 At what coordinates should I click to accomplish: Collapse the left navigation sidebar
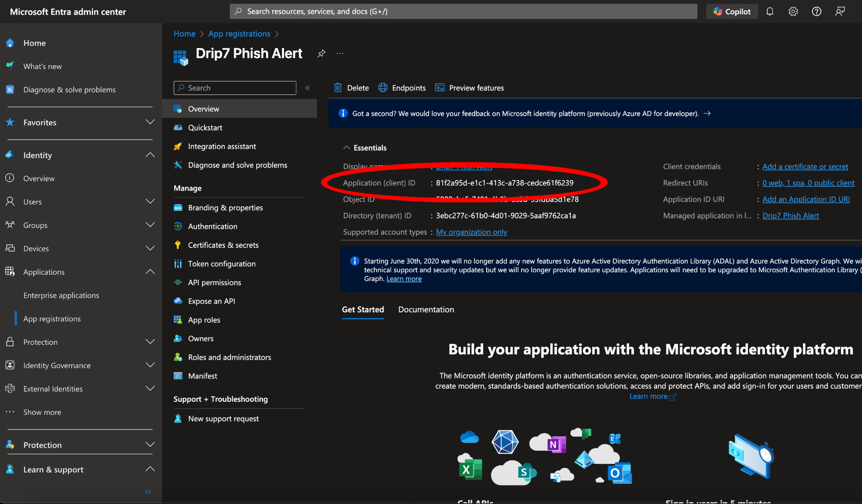coord(148,491)
